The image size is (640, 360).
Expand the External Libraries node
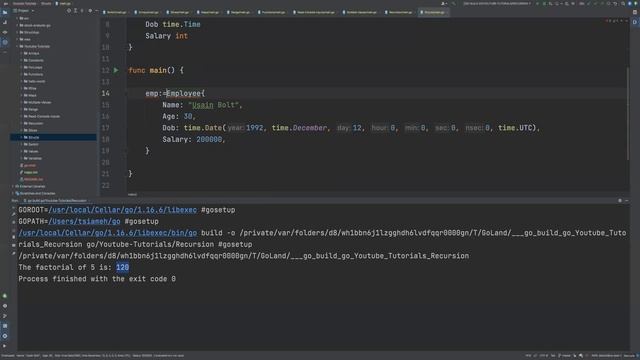tap(13, 186)
